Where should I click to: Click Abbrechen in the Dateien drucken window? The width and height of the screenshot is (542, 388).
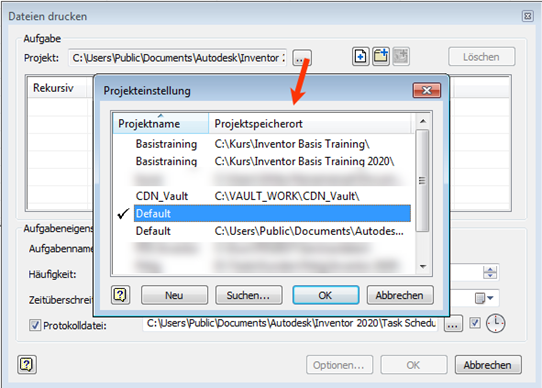click(488, 365)
